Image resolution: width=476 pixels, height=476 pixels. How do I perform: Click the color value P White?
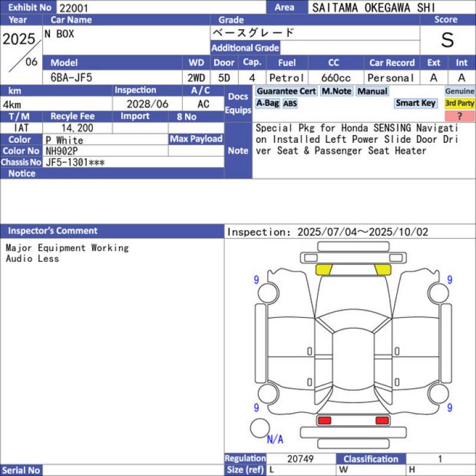pyautogui.click(x=64, y=140)
